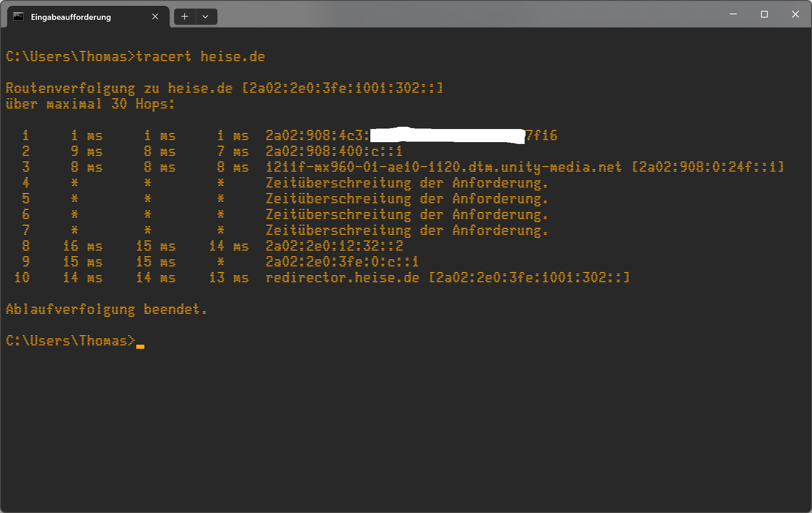Image resolution: width=812 pixels, height=513 pixels.
Task: Click the terminal icon in the tab
Action: point(18,17)
